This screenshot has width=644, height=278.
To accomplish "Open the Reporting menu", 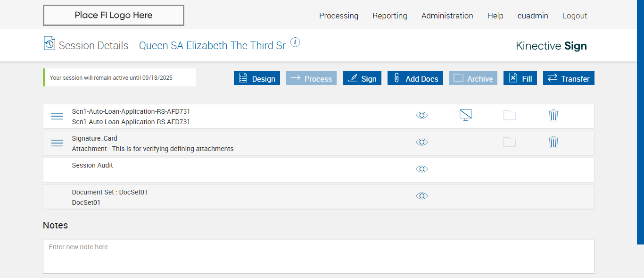I will click(x=390, y=16).
